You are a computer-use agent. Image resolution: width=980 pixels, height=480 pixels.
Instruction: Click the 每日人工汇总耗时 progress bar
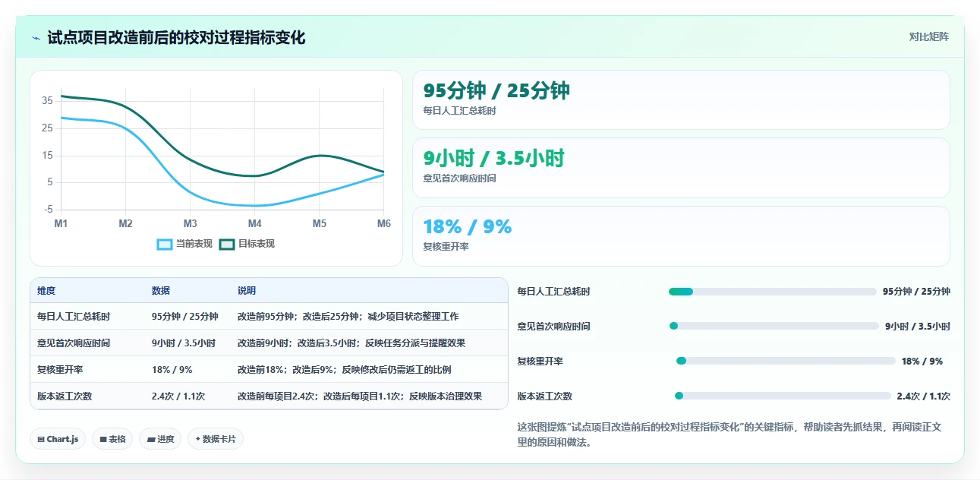(x=772, y=292)
